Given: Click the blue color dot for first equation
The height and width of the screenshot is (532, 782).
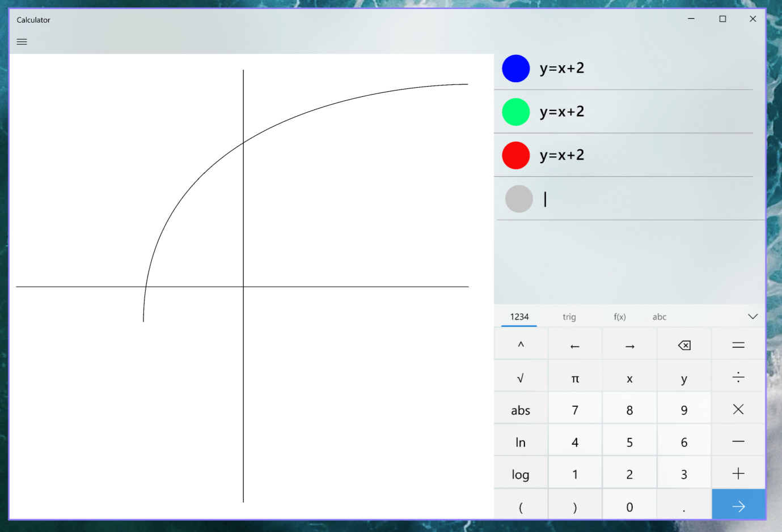Looking at the screenshot, I should [515, 68].
